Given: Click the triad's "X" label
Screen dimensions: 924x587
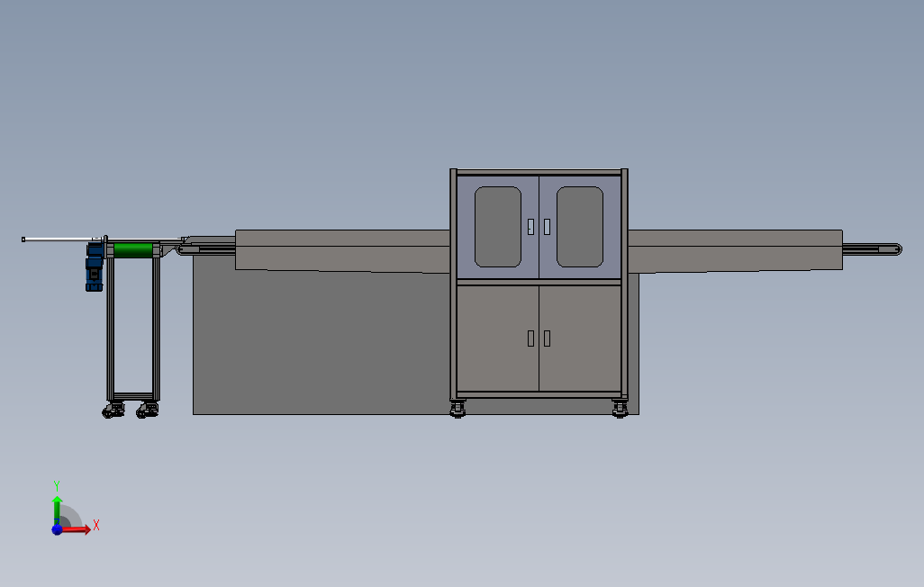Looking at the screenshot, I should click(x=96, y=525).
